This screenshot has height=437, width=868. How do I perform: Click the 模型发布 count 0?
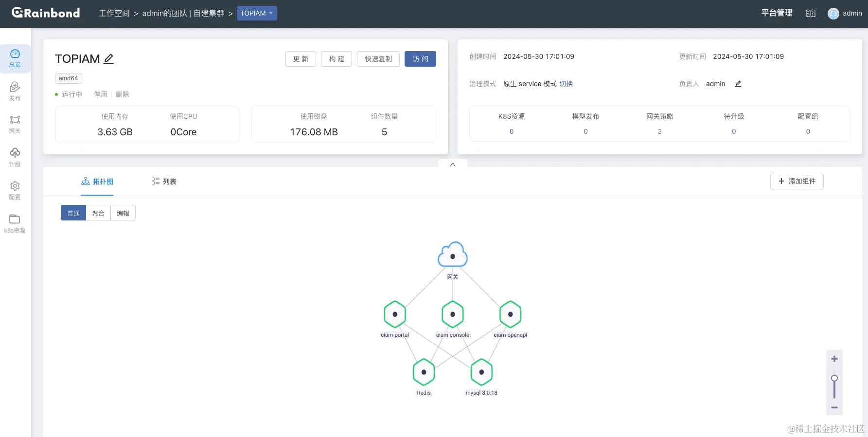click(585, 131)
